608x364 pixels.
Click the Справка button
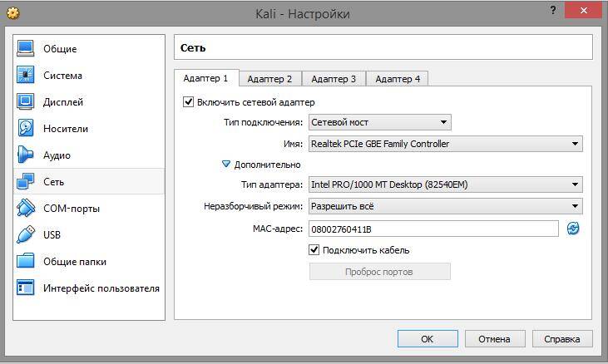point(562,339)
